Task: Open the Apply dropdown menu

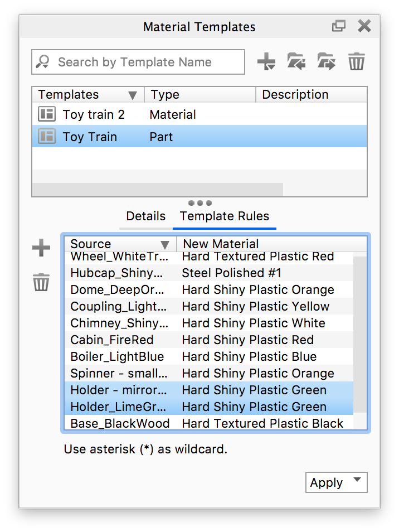Action: pos(336,482)
